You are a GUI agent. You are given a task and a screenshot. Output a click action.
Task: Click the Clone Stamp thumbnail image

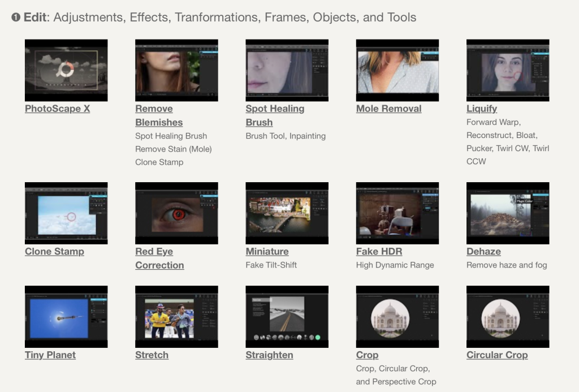(66, 213)
